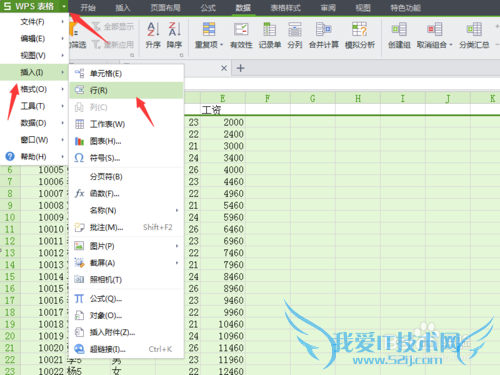This screenshot has width=500, height=375.
Task: Select column E header
Action: point(223,98)
